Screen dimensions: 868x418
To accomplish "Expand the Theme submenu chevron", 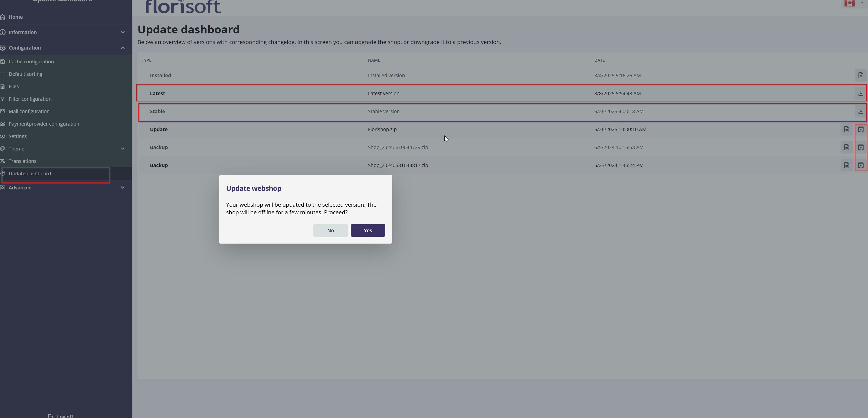I will (x=123, y=149).
